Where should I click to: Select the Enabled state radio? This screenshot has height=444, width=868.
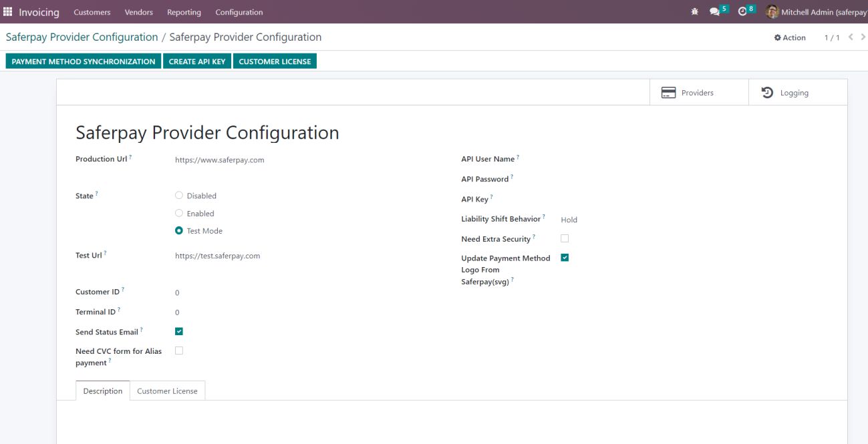pos(179,214)
